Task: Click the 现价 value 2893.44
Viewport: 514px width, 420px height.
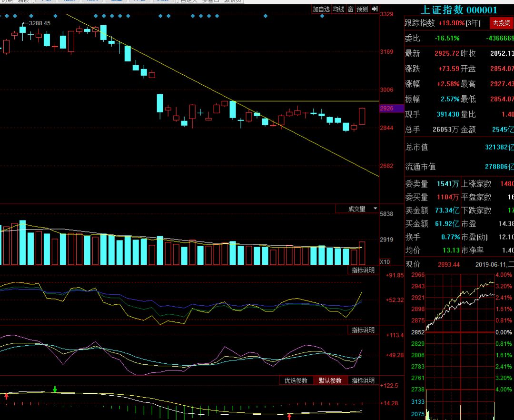Action: 449,265
